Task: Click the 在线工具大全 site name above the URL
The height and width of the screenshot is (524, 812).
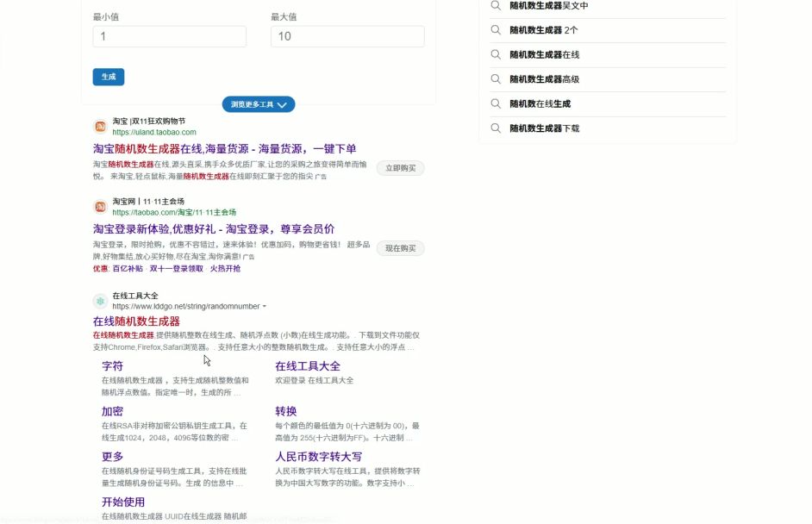Action: click(x=135, y=296)
